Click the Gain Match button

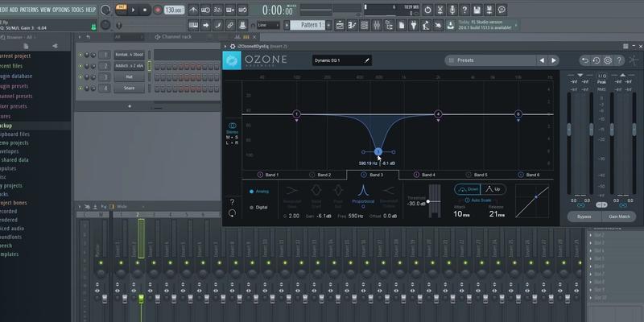click(x=619, y=217)
